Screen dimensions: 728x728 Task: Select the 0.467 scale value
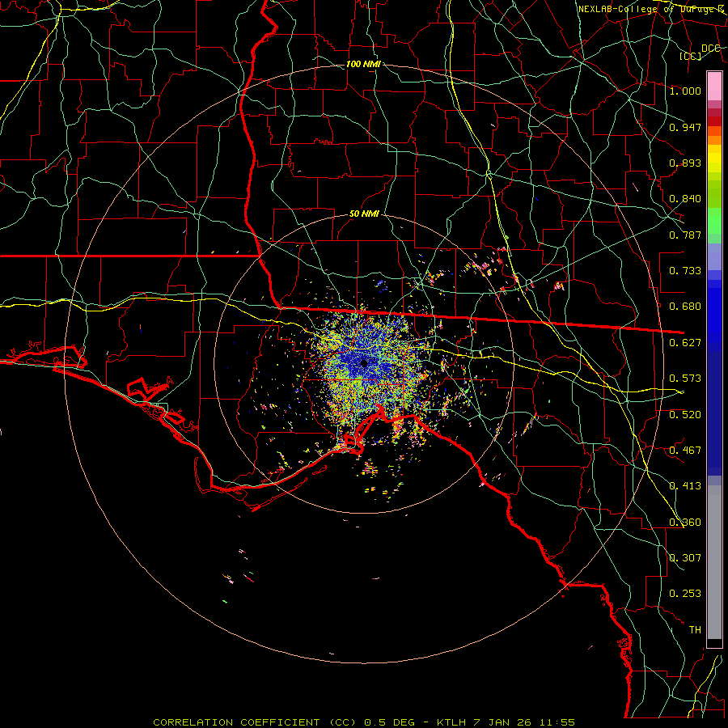click(685, 451)
